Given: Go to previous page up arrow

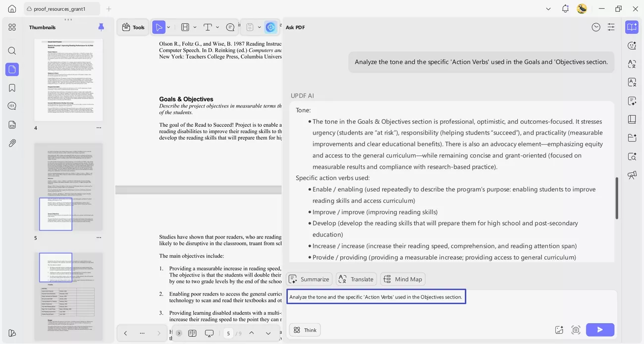Looking at the screenshot, I should (x=252, y=333).
